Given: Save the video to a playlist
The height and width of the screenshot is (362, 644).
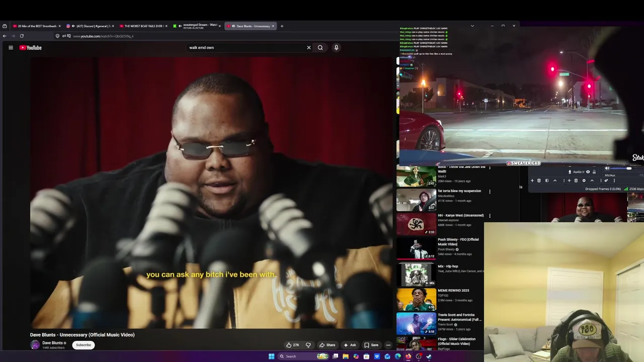Looking at the screenshot, I should (x=371, y=345).
